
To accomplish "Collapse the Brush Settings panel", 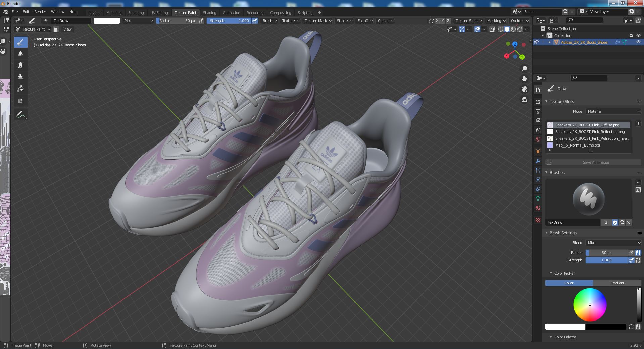I will point(546,233).
